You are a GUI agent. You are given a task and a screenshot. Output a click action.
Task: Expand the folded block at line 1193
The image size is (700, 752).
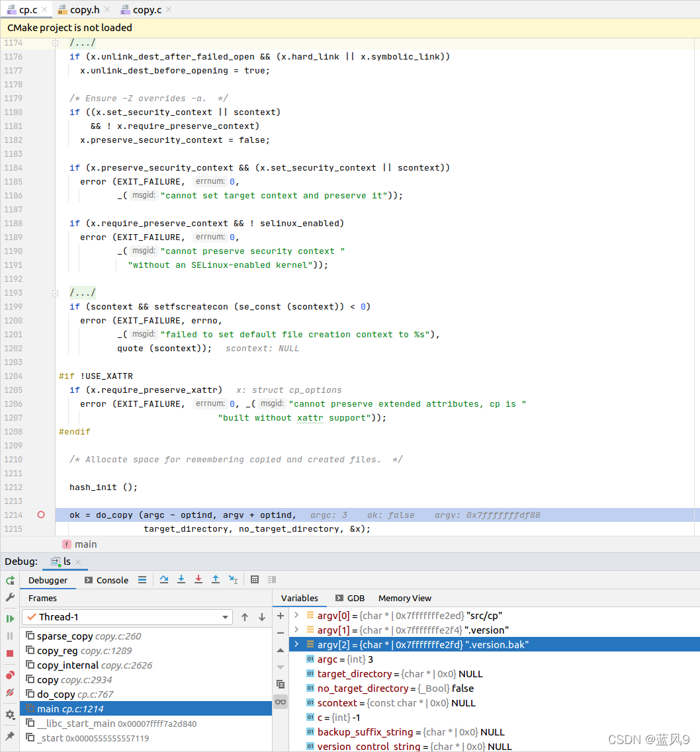pos(56,293)
